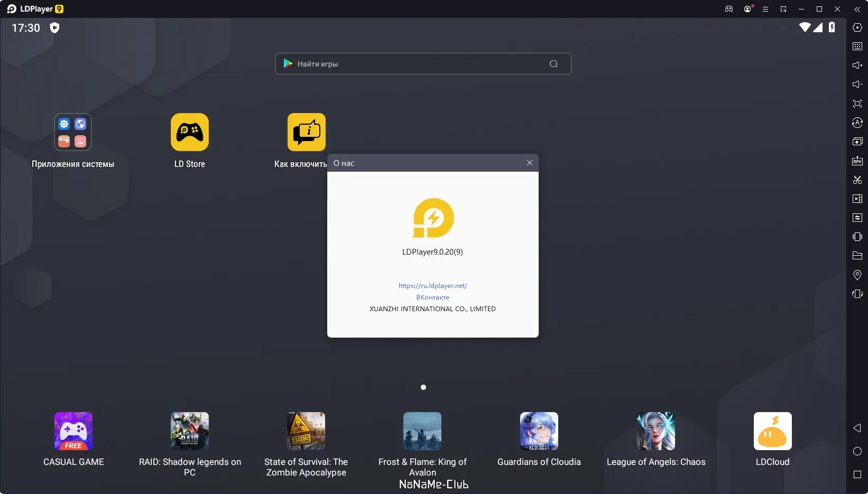Open the multi-instance manager with plus icon
Screen dimensions: 868x494
pos(857,142)
